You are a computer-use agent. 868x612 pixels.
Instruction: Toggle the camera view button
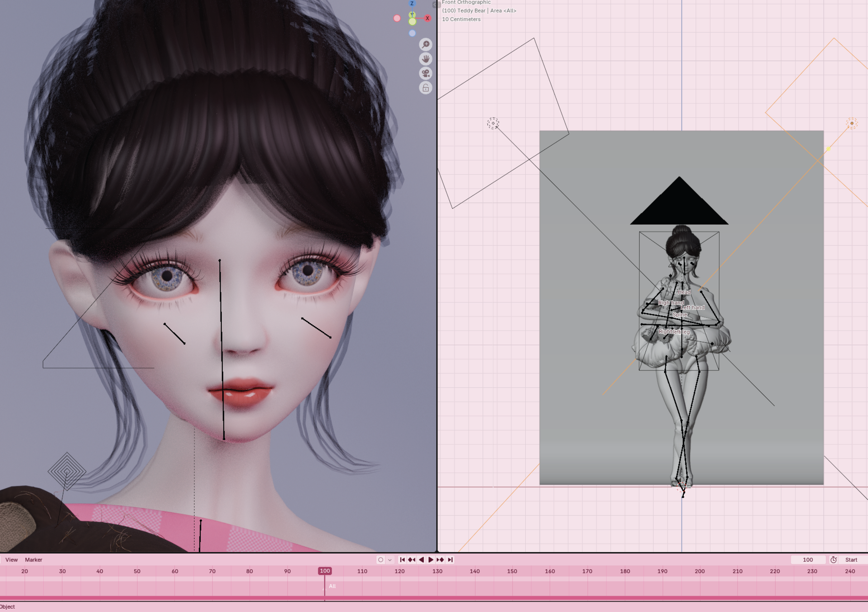[x=426, y=73]
